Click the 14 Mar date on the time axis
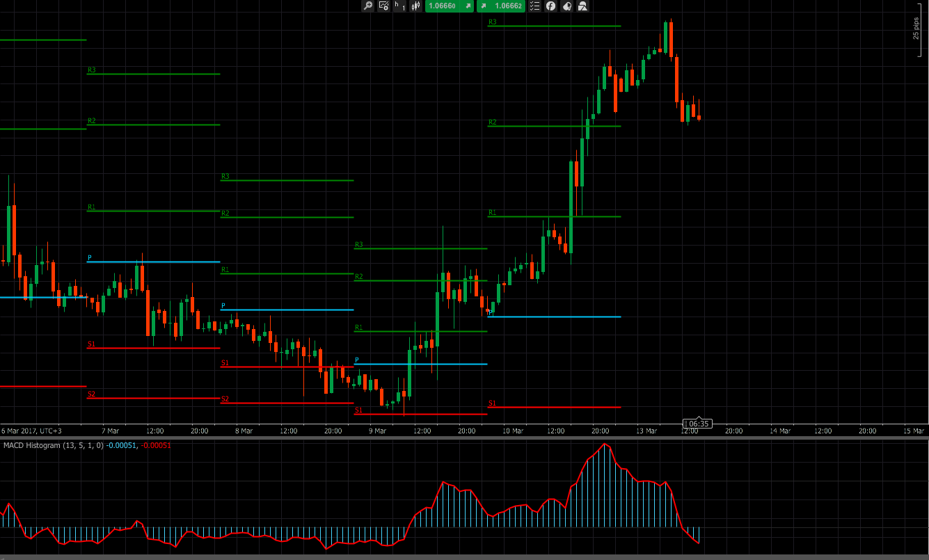Viewport: 929px width, 560px height. pos(780,431)
